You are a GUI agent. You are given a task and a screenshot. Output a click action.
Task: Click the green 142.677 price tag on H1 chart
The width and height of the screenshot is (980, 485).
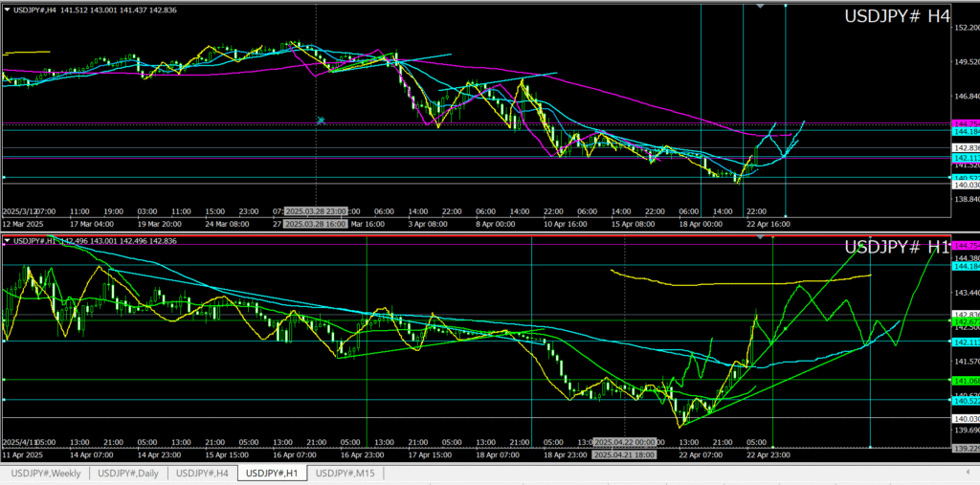pos(965,321)
